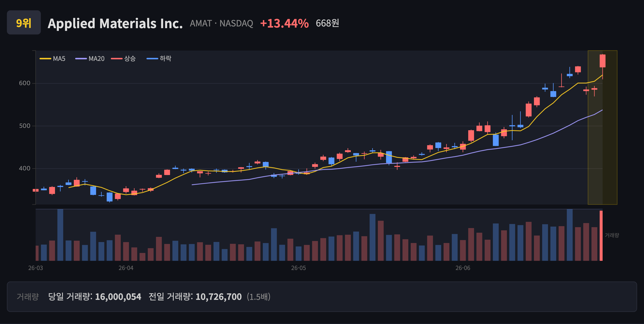644x324 pixels.
Task: Click the AMAT · NASDAQ ticker label
Action: [x=221, y=23]
